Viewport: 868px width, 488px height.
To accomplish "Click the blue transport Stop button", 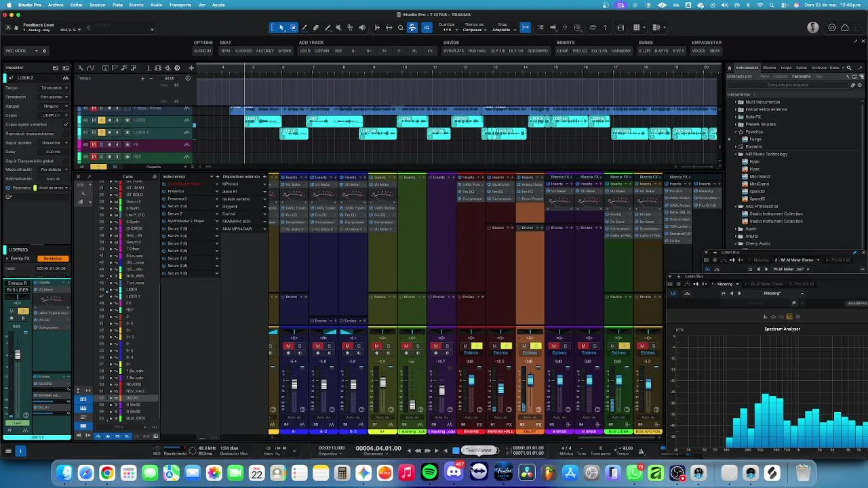I will coord(456,451).
